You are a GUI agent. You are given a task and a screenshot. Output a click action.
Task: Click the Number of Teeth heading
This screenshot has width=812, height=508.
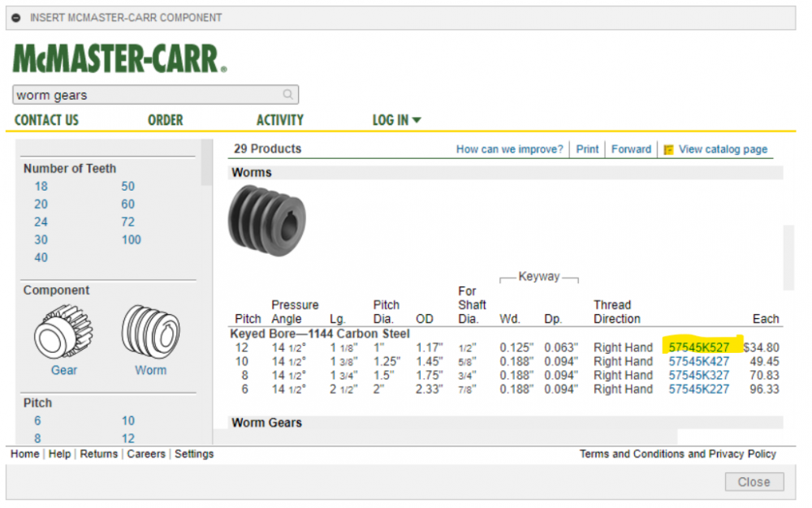[70, 169]
